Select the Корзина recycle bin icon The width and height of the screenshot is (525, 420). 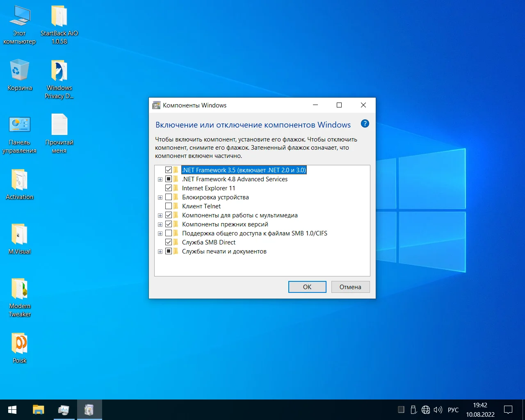point(19,75)
